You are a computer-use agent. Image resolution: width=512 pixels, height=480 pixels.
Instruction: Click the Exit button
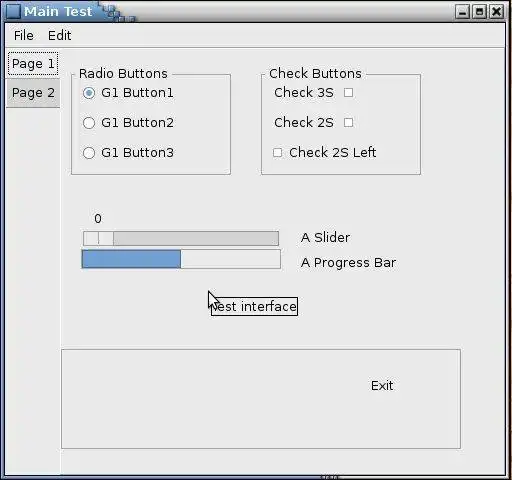(x=382, y=386)
